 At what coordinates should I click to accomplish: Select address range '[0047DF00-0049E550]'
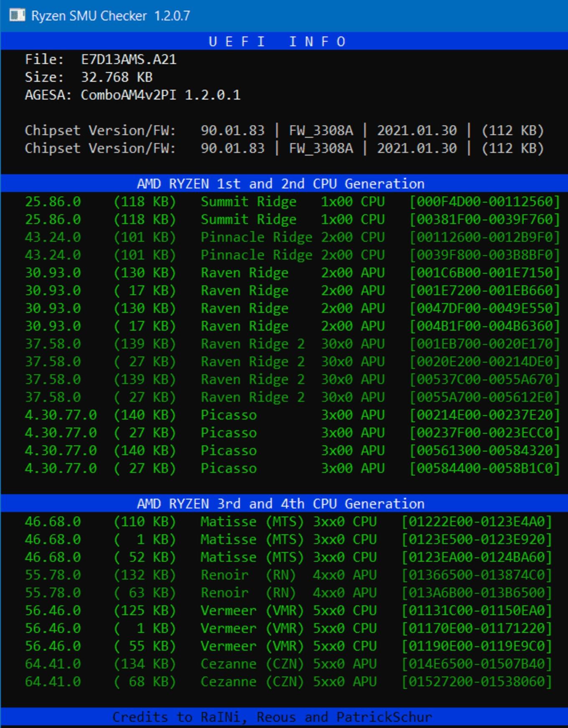click(484, 308)
